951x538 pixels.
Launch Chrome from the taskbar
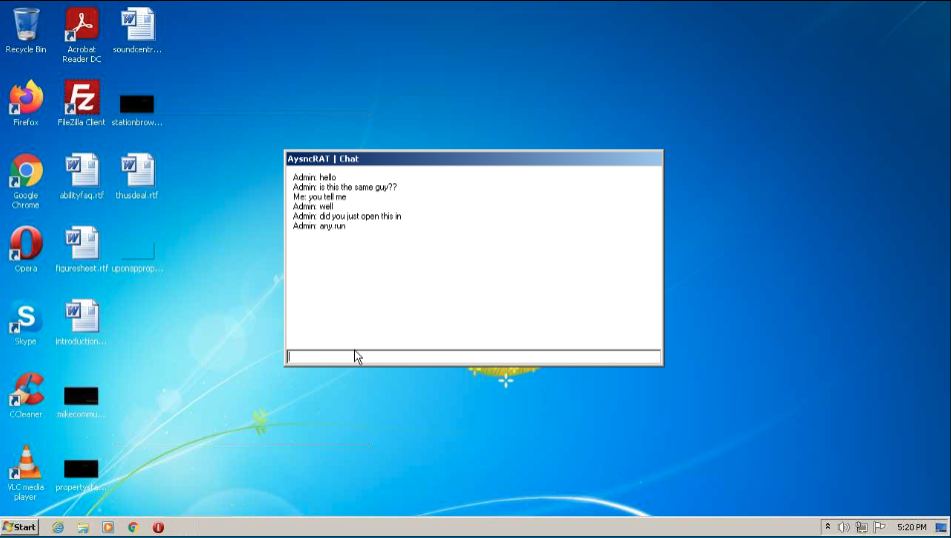click(x=133, y=527)
